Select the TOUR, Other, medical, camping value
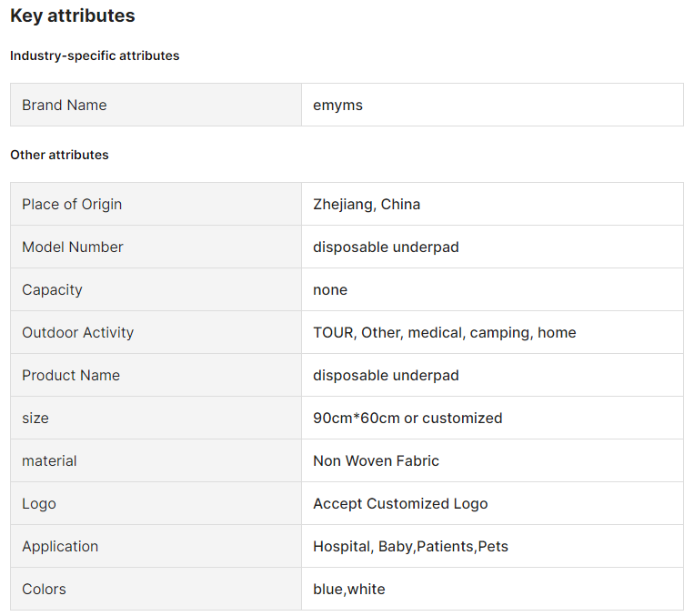Image resolution: width=694 pixels, height=616 pixels. 445,333
